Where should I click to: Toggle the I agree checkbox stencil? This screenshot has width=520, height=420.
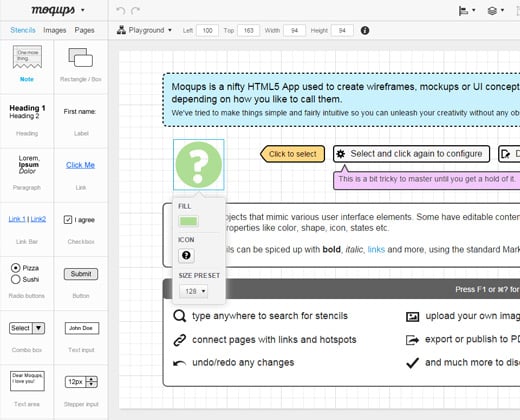click(68, 220)
